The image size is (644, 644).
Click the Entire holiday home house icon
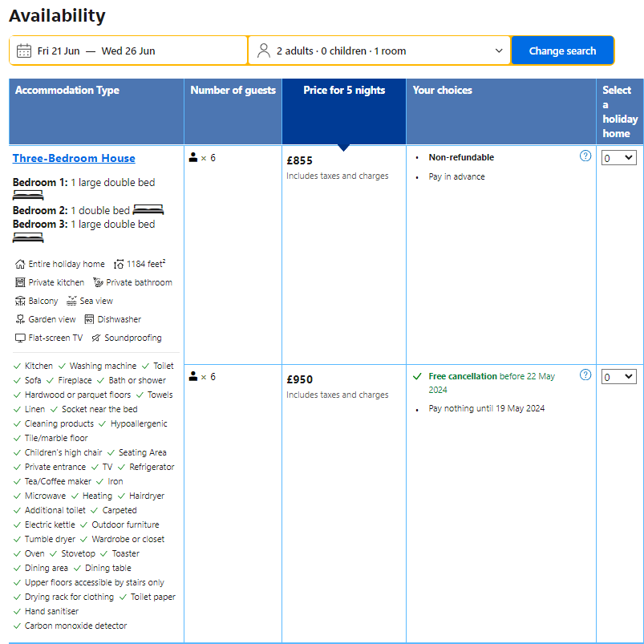pos(20,264)
